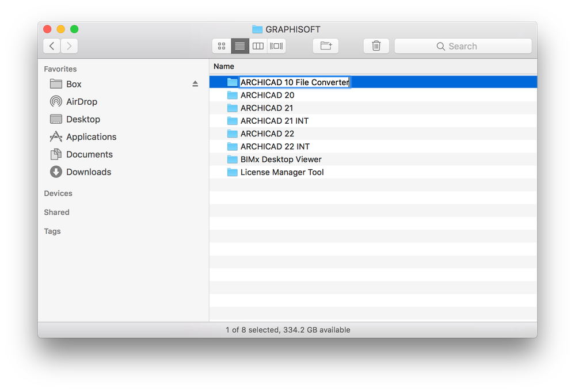The image size is (575, 392).
Task: Create a new folder from the toolbar
Action: (x=326, y=46)
